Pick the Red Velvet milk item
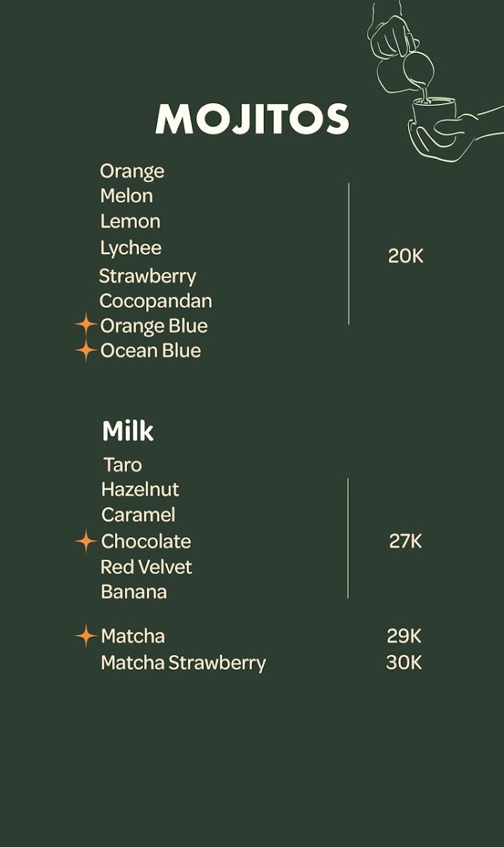 tap(146, 567)
